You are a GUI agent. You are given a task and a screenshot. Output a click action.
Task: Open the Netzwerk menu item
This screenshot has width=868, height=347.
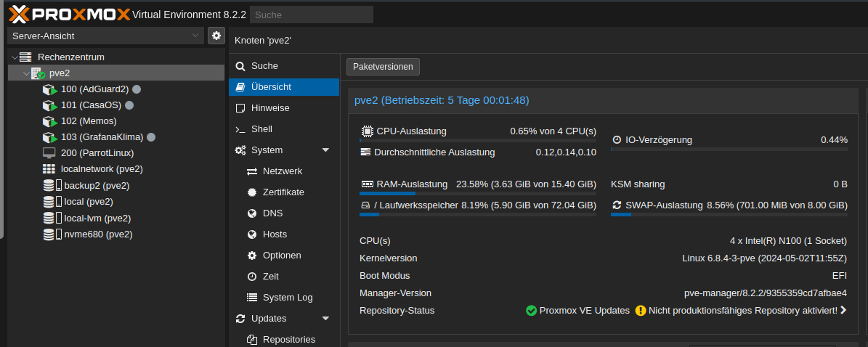[284, 171]
